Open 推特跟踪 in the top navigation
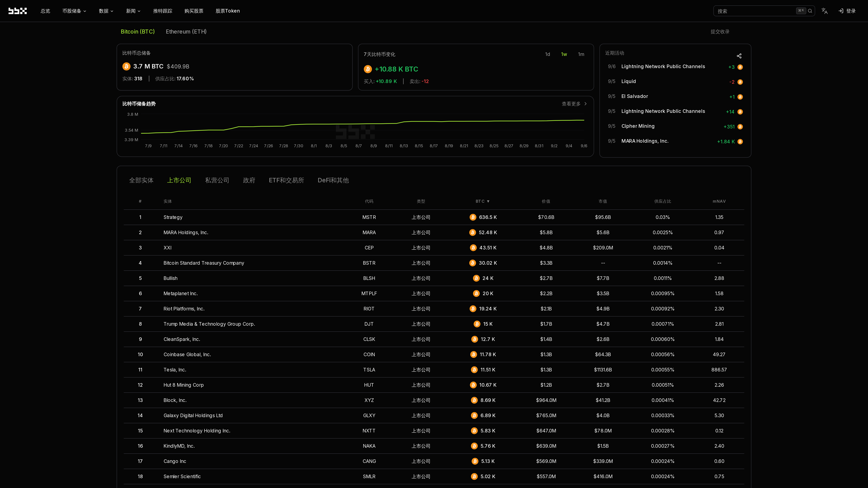This screenshot has height=488, width=868. pyautogui.click(x=163, y=11)
